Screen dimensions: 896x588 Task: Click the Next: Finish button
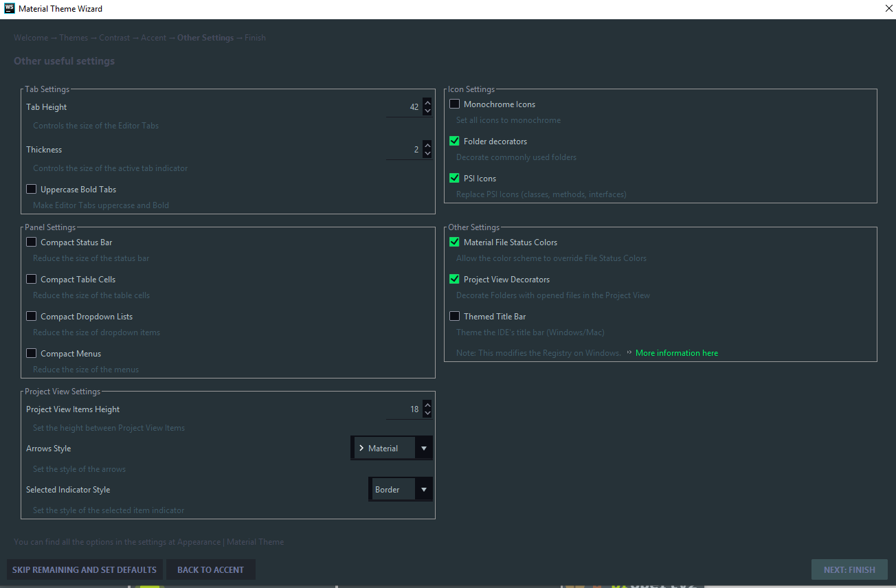click(x=849, y=569)
